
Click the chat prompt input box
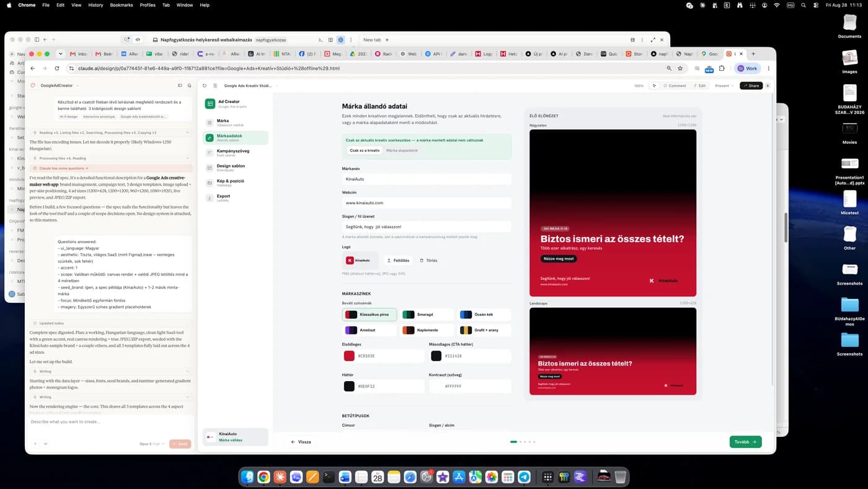[110, 422]
